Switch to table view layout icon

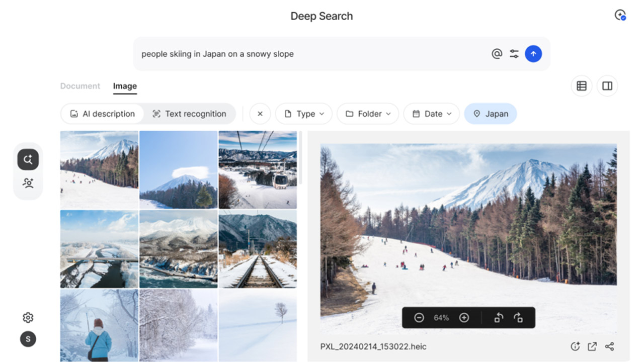582,86
